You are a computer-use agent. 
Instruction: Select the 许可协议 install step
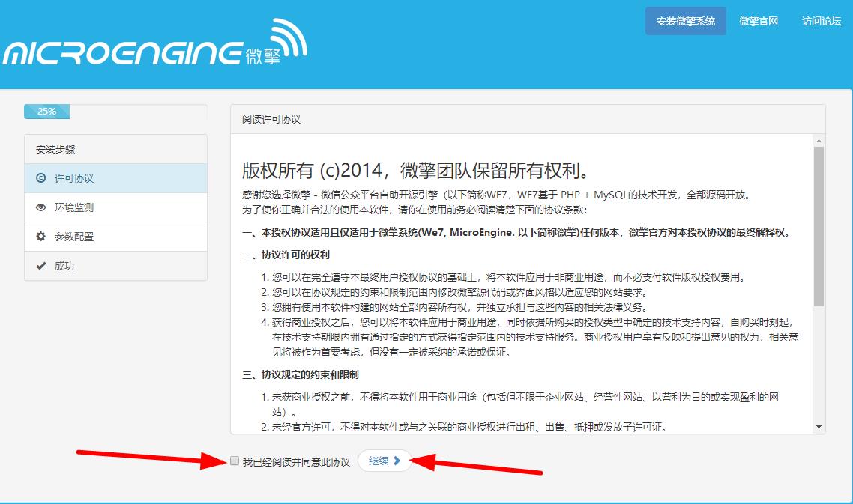click(116, 178)
